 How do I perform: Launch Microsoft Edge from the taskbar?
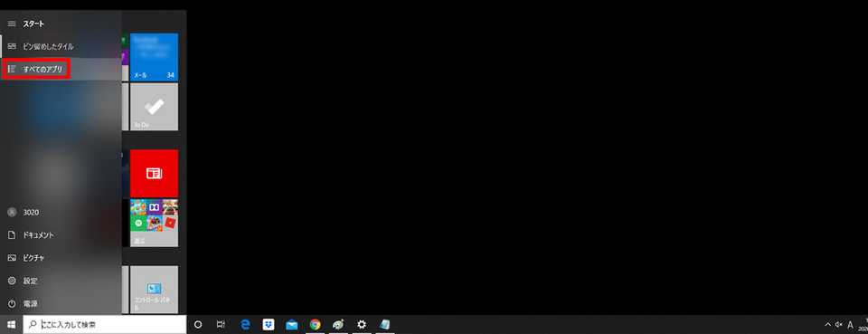pyautogui.click(x=245, y=325)
